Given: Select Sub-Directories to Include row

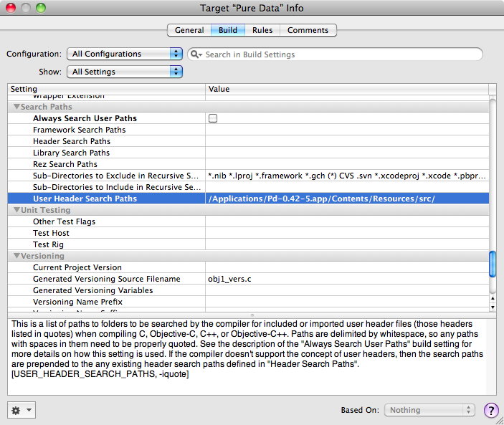Looking at the screenshot, I should pos(248,187).
